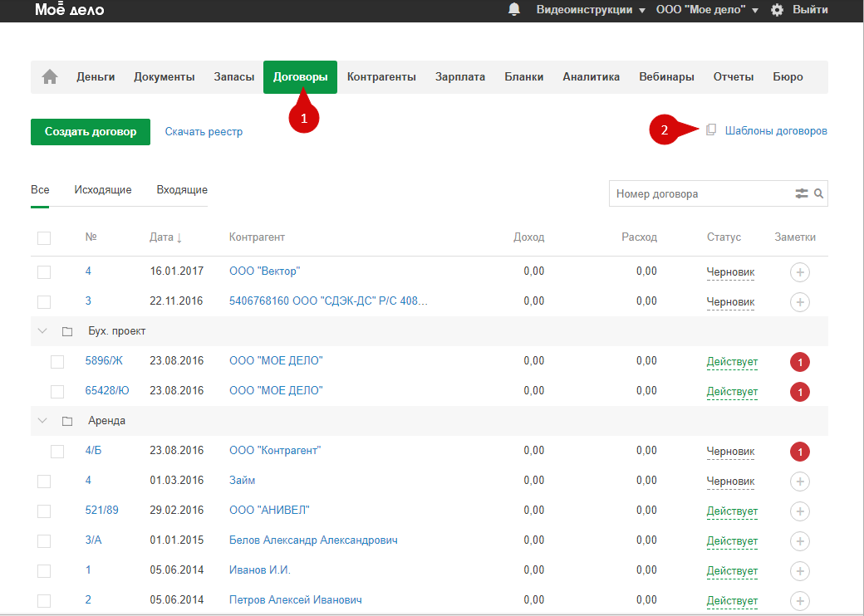Collapse the Аренда folder group
Screen dimensions: 864x616
[42, 421]
